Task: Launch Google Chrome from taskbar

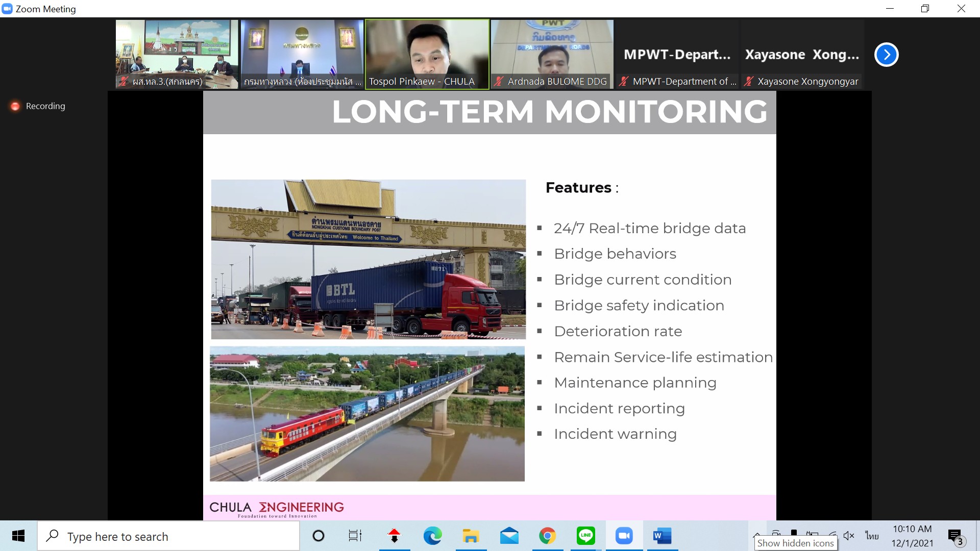Action: click(547, 536)
